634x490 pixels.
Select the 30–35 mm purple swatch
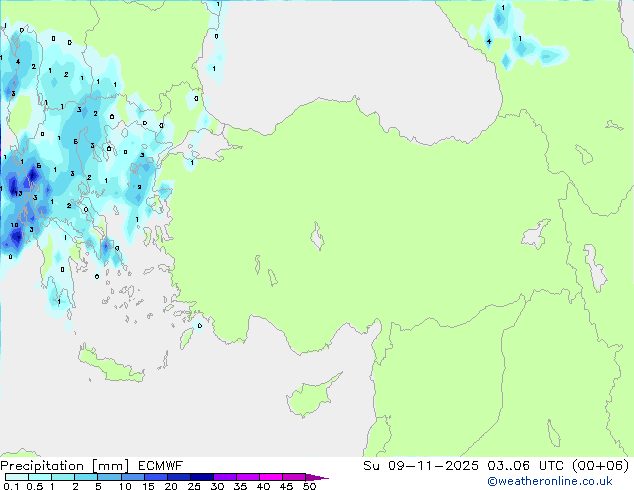225,477
